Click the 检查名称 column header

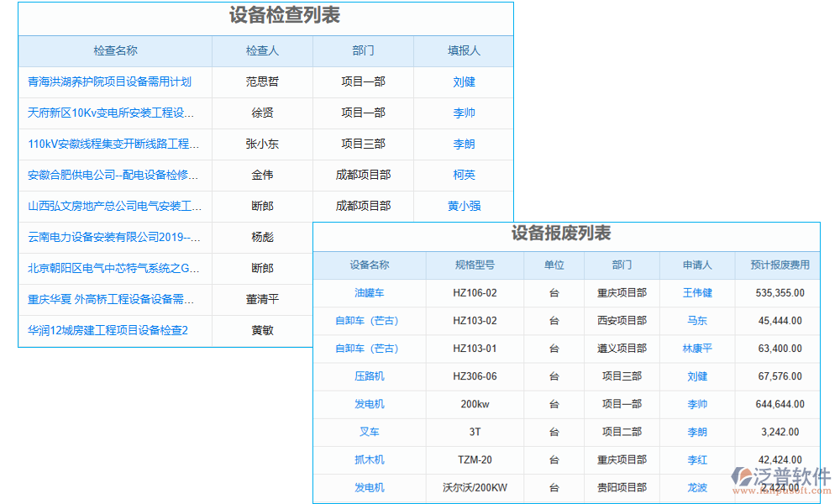(113, 50)
